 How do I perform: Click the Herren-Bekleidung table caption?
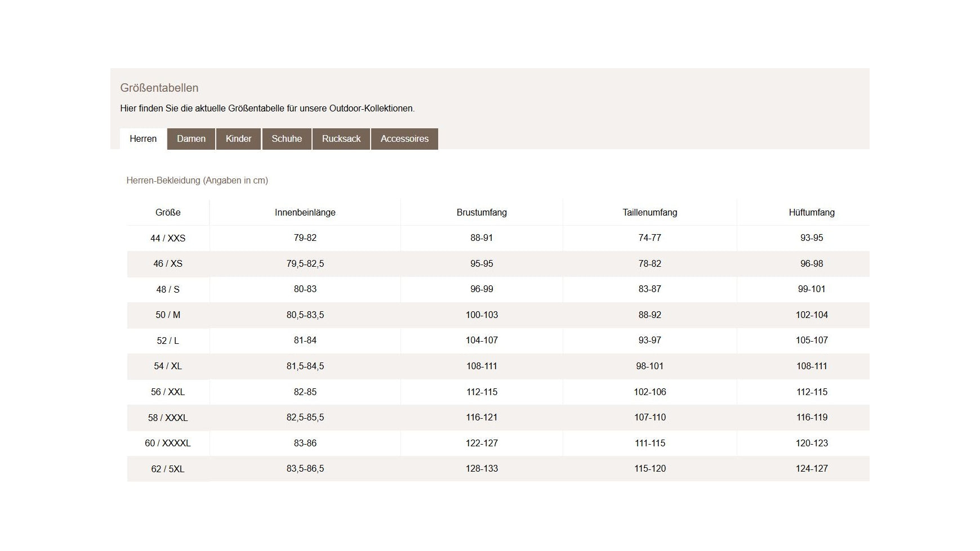[197, 181]
